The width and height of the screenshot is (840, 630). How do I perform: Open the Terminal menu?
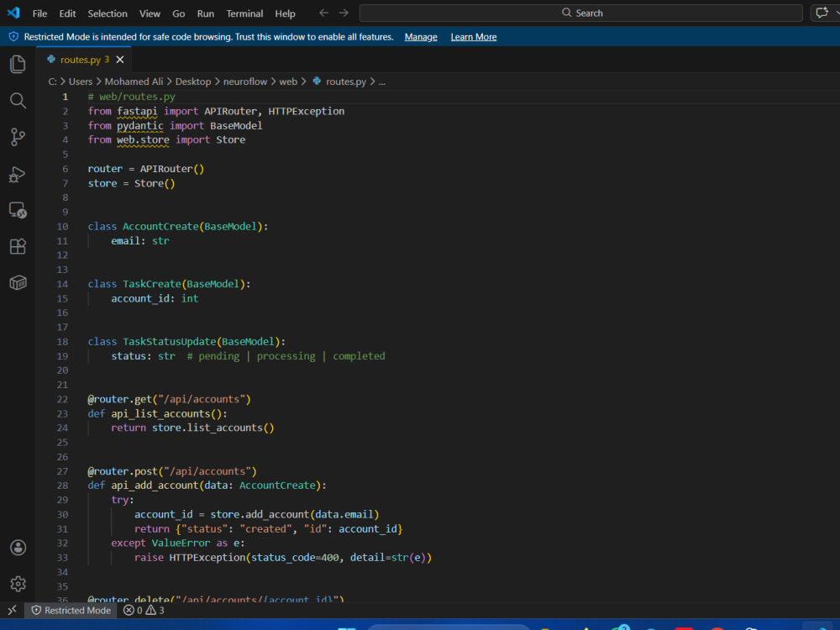tap(244, 13)
